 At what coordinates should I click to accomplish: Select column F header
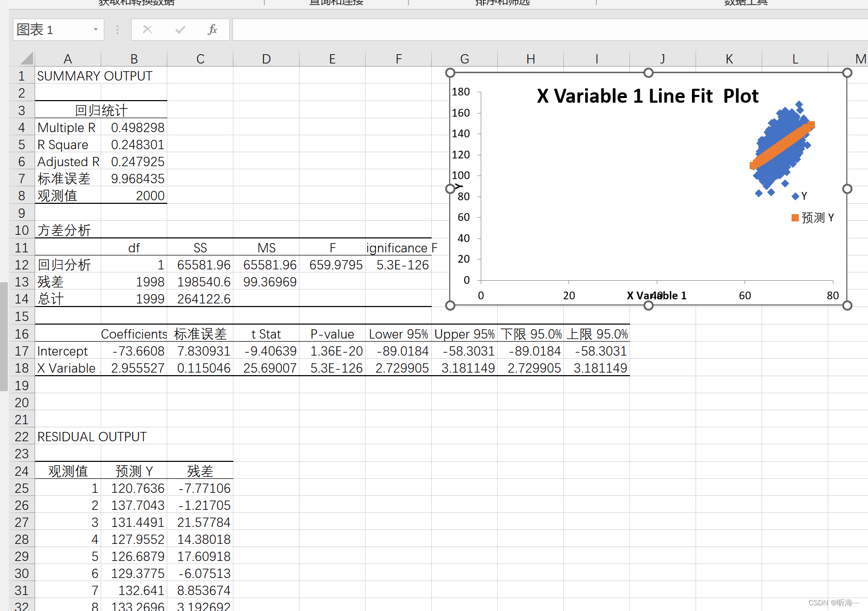(x=398, y=59)
